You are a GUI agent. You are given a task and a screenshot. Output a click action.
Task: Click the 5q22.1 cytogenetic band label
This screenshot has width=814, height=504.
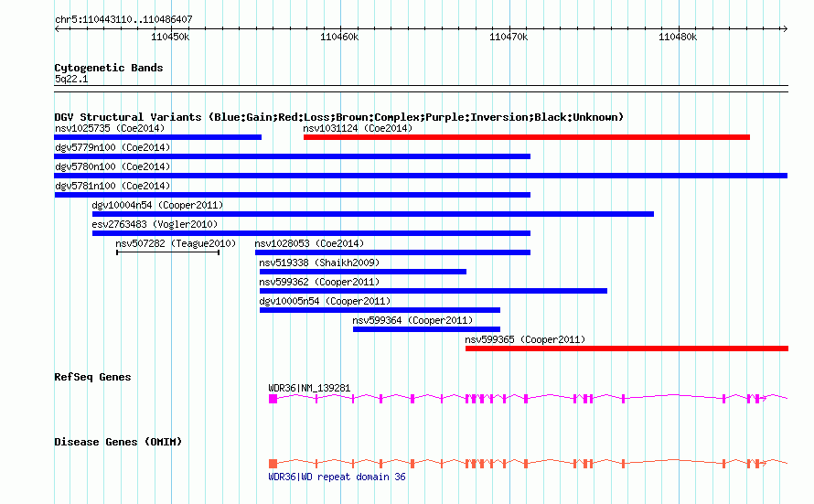(71, 79)
